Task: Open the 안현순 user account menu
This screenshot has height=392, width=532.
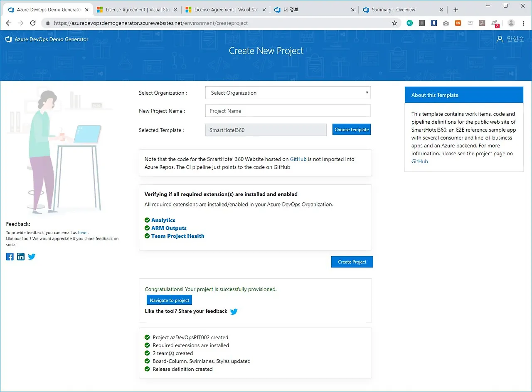Action: pos(510,39)
